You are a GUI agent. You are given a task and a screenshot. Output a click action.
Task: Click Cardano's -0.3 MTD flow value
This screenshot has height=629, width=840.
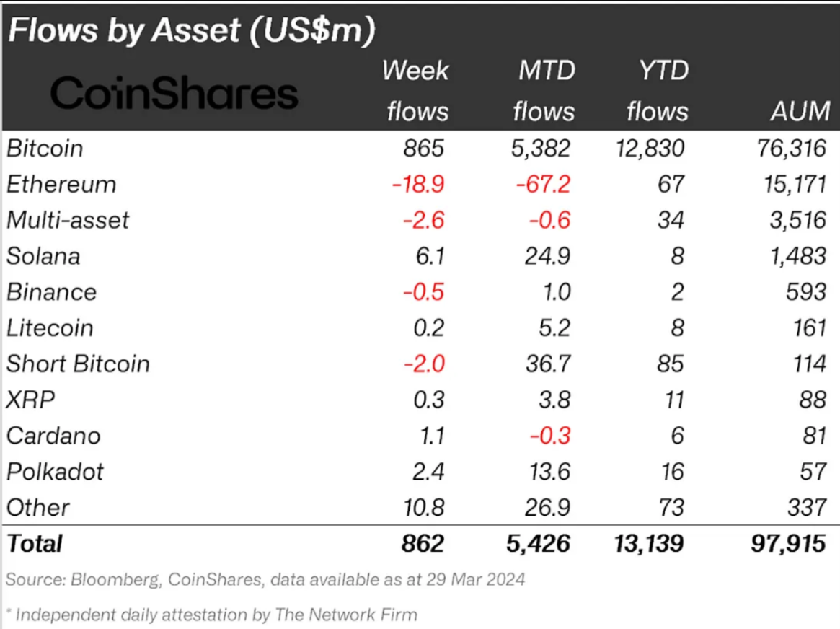pos(549,436)
